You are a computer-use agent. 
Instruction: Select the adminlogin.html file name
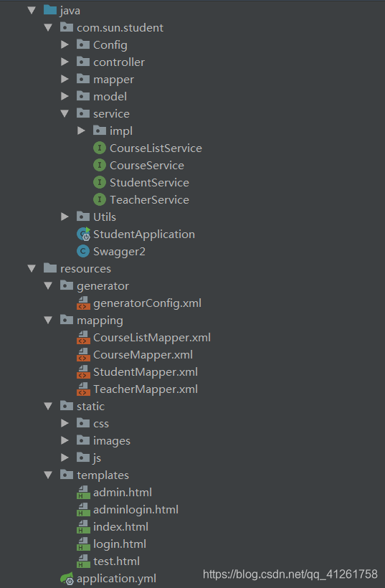[x=136, y=510]
